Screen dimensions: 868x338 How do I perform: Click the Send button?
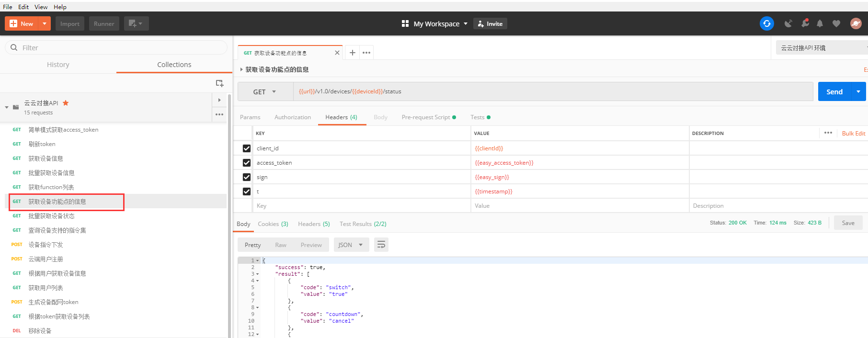coord(834,92)
